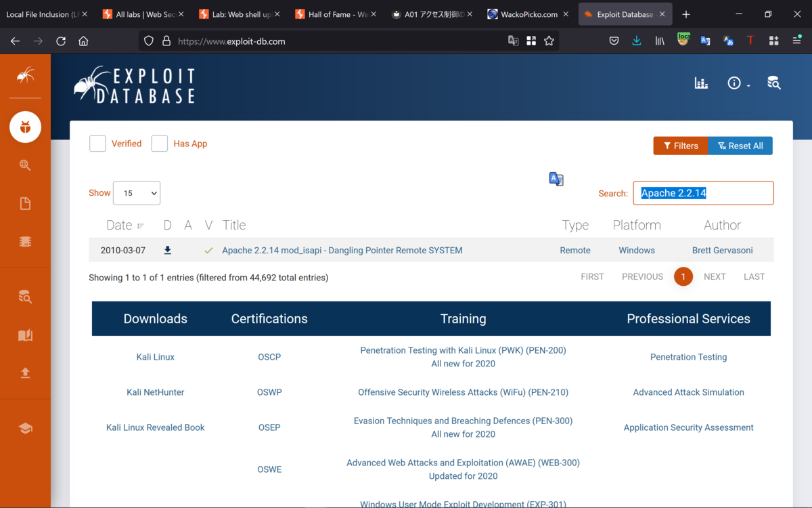Open the OSWE certification link
Screen dimensions: 812x508
tap(269, 469)
